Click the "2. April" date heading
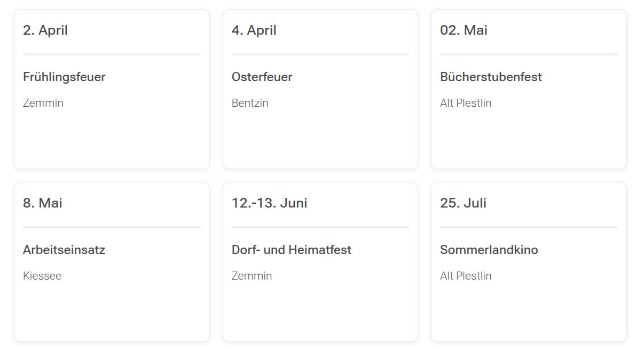Viewport: 644px width, 350px height. coord(45,30)
